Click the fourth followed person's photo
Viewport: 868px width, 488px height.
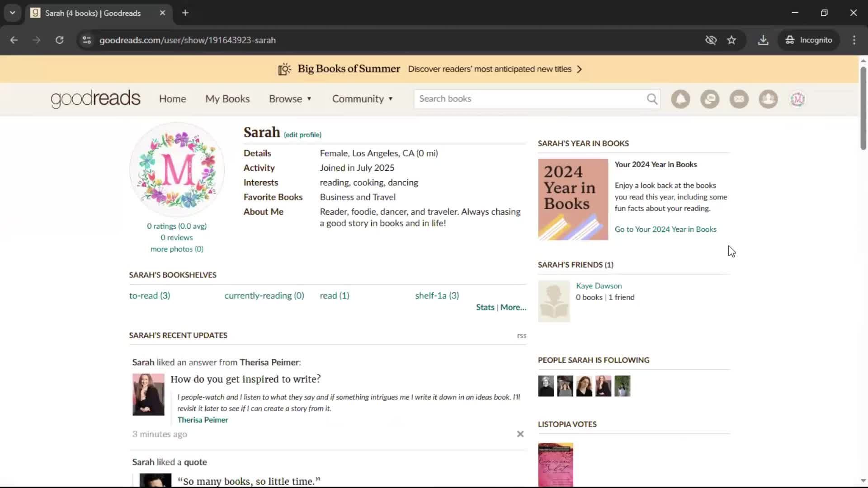603,386
